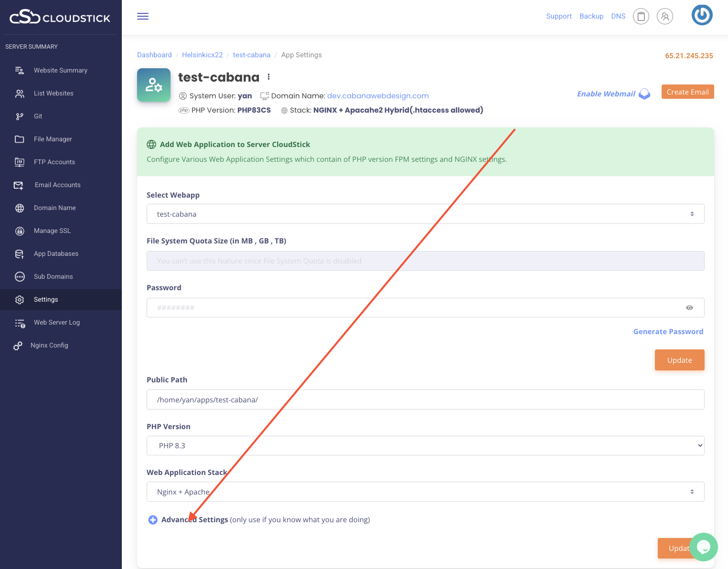Open the Web Server Log section
The width and height of the screenshot is (728, 569).
tap(56, 322)
